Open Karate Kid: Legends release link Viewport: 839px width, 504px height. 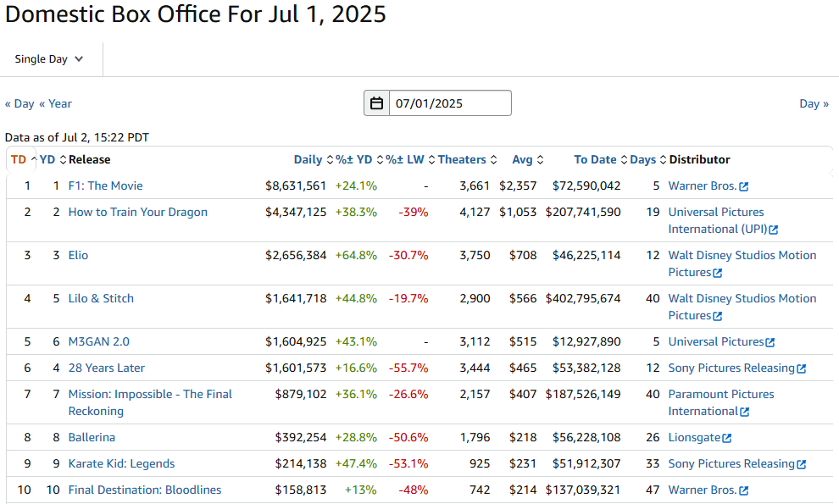coord(121,463)
